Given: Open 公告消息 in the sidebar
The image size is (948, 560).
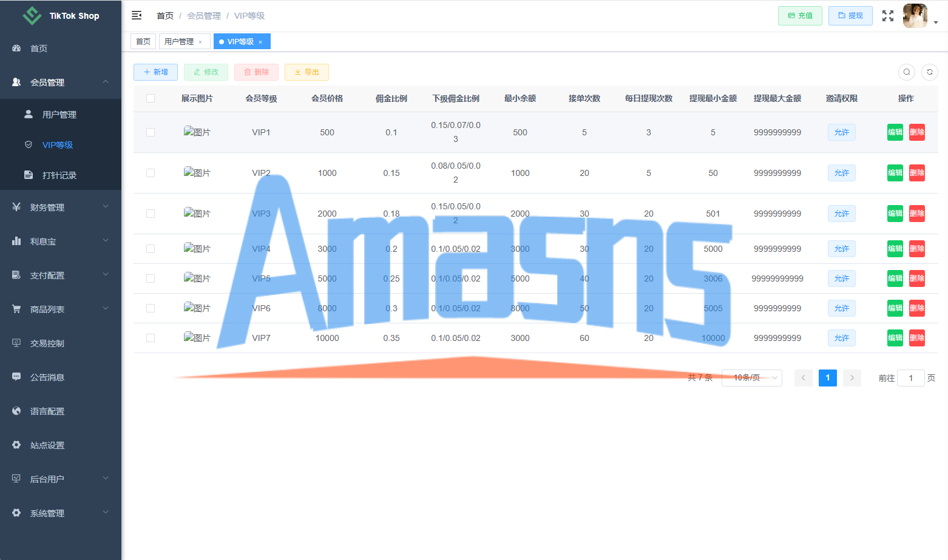Looking at the screenshot, I should click(x=61, y=377).
